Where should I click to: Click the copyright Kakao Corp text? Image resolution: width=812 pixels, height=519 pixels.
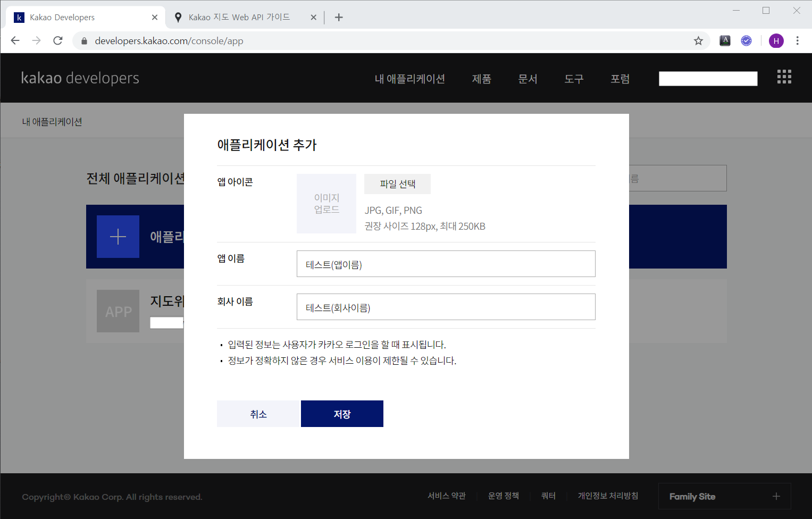click(112, 497)
